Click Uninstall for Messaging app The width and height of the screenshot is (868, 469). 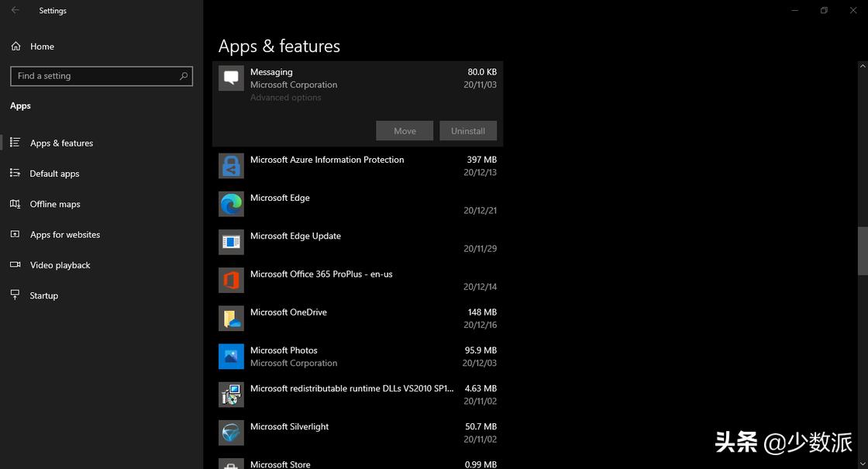468,131
